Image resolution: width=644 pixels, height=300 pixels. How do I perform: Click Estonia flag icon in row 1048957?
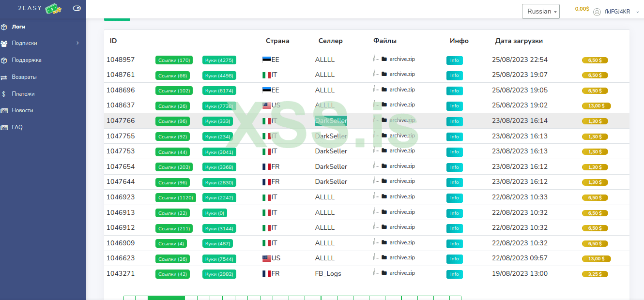click(x=267, y=60)
